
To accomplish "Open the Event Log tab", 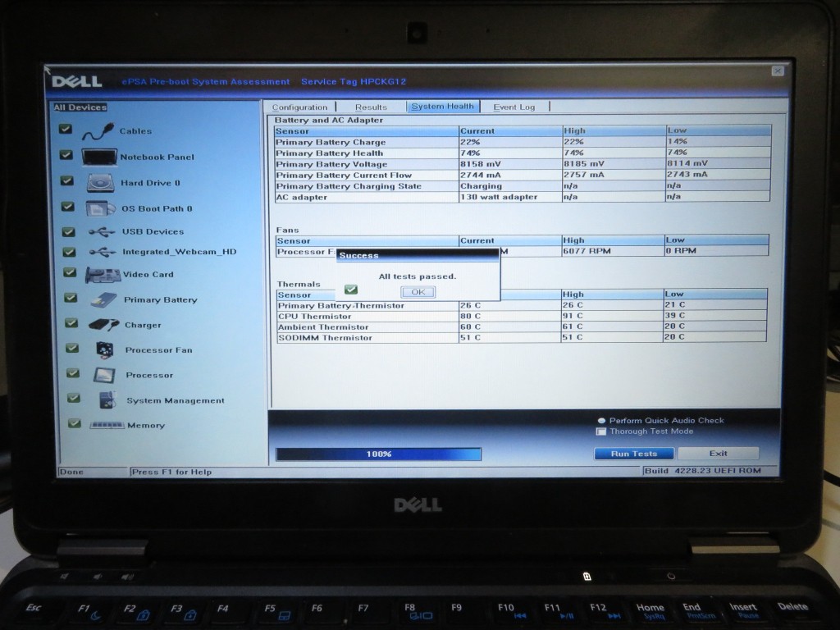I will point(514,107).
